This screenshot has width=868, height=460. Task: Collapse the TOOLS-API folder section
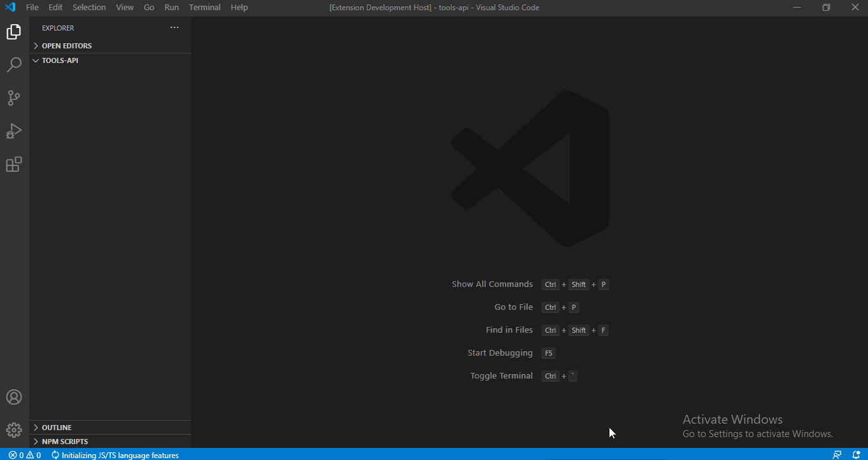pos(110,60)
